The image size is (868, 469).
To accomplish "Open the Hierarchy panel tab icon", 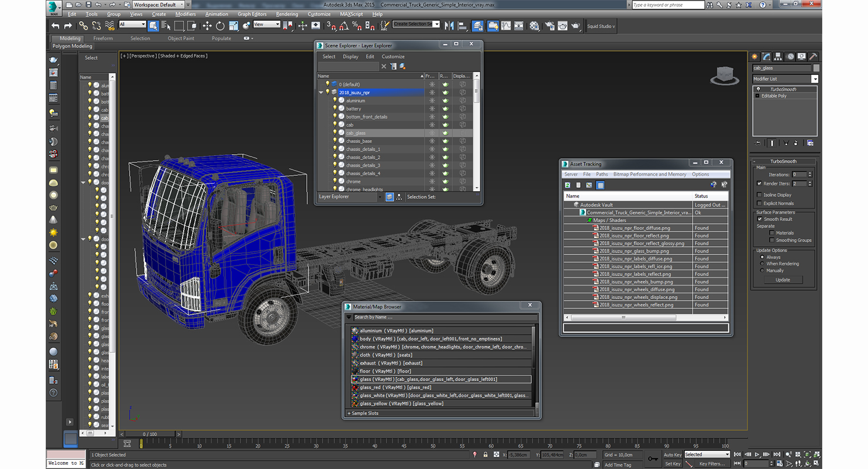I will tap(778, 56).
